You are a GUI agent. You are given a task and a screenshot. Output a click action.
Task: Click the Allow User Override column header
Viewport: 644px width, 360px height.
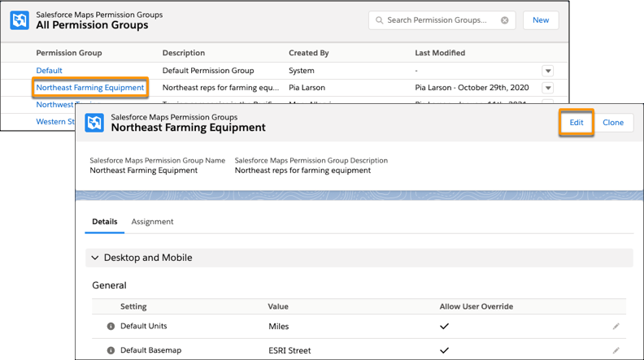tap(476, 306)
